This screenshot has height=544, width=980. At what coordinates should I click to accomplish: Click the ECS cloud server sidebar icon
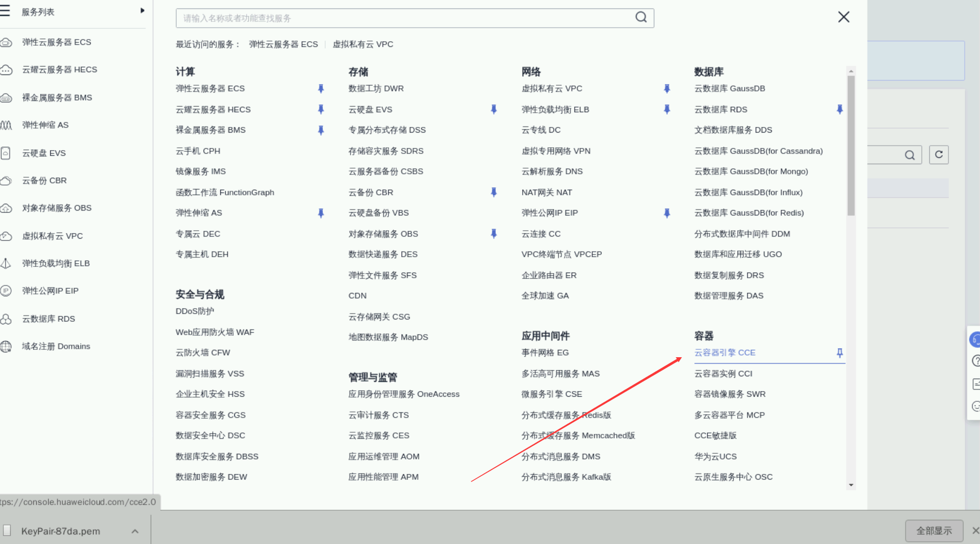coord(6,42)
